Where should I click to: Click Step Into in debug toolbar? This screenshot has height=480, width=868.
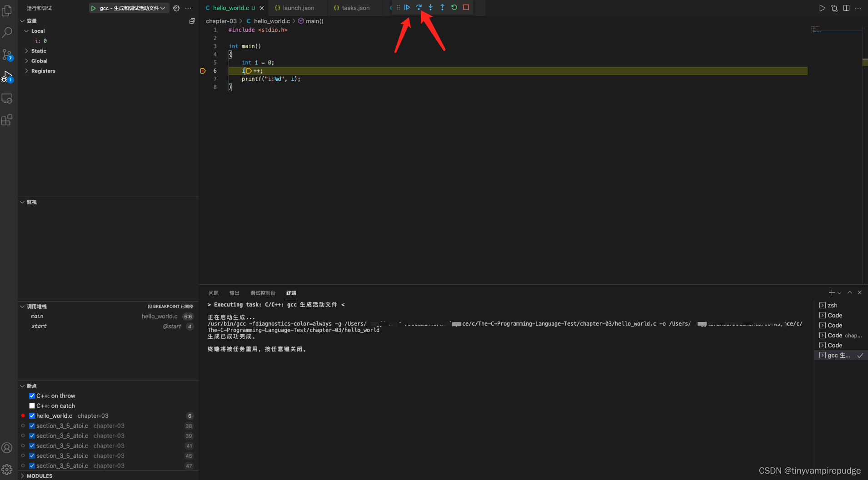431,7
